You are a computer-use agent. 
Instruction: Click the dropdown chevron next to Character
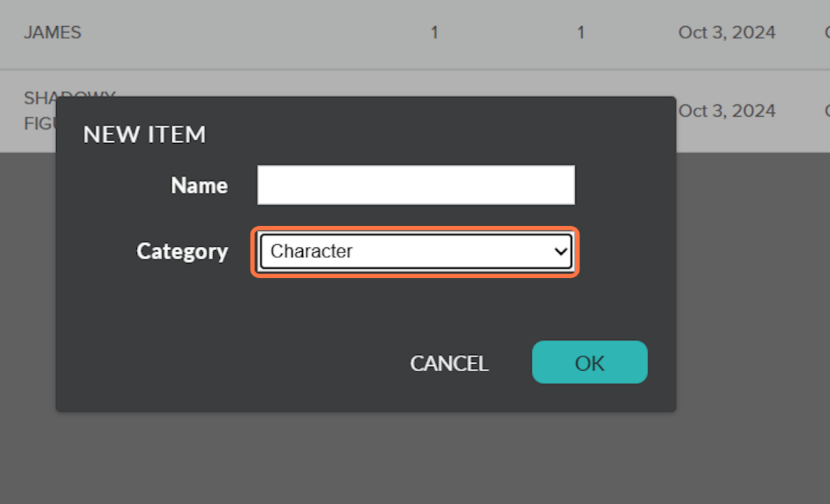560,251
